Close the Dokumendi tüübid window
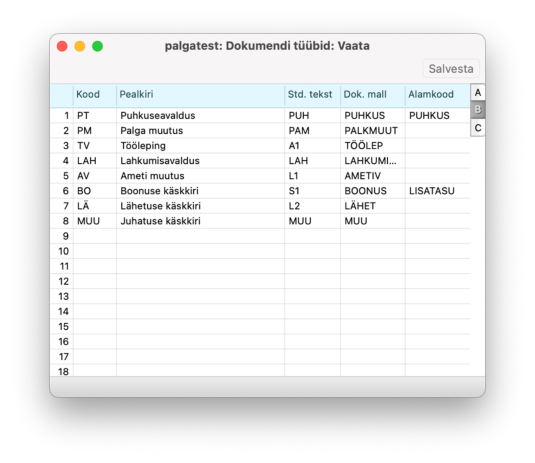 click(x=62, y=46)
